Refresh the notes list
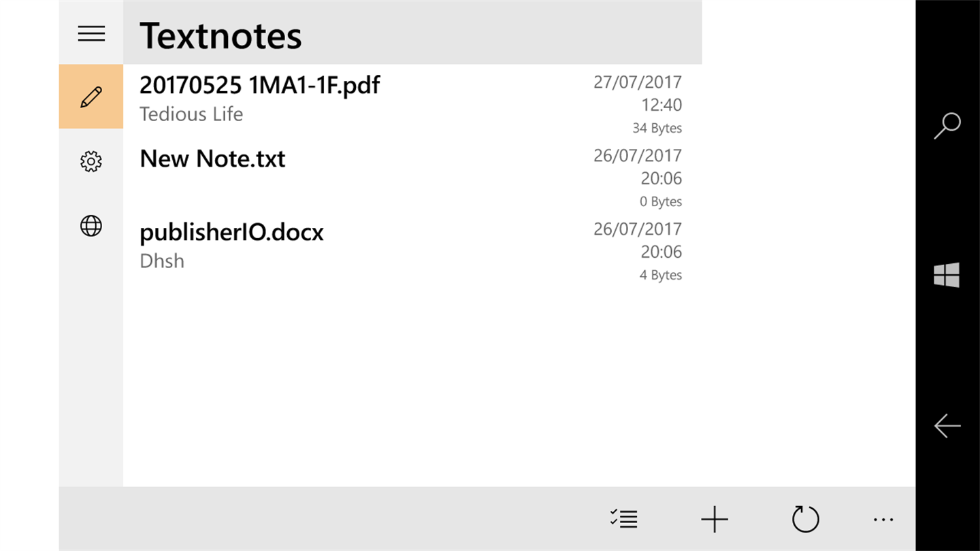980x551 pixels. click(x=805, y=520)
